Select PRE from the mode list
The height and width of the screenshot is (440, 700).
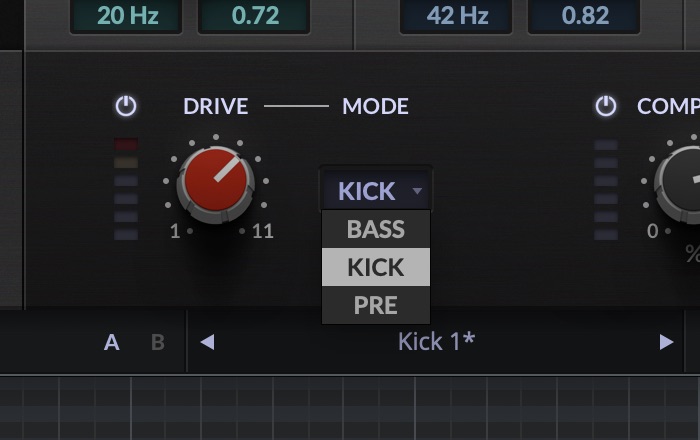pos(376,305)
